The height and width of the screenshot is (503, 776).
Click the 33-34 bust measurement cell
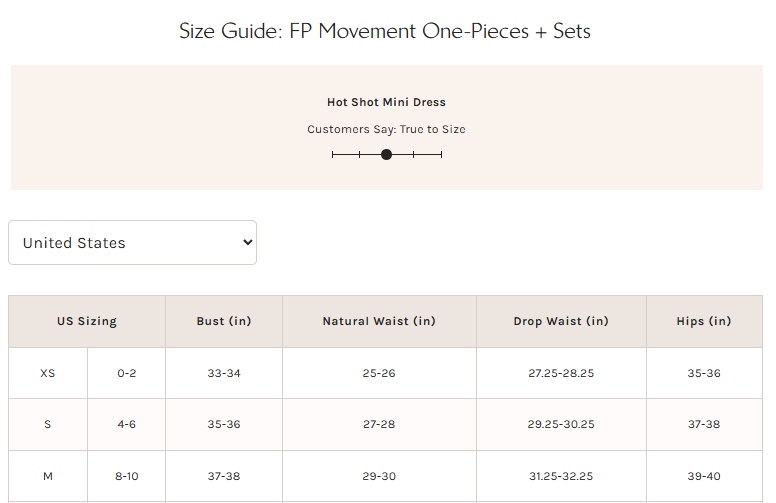224,373
